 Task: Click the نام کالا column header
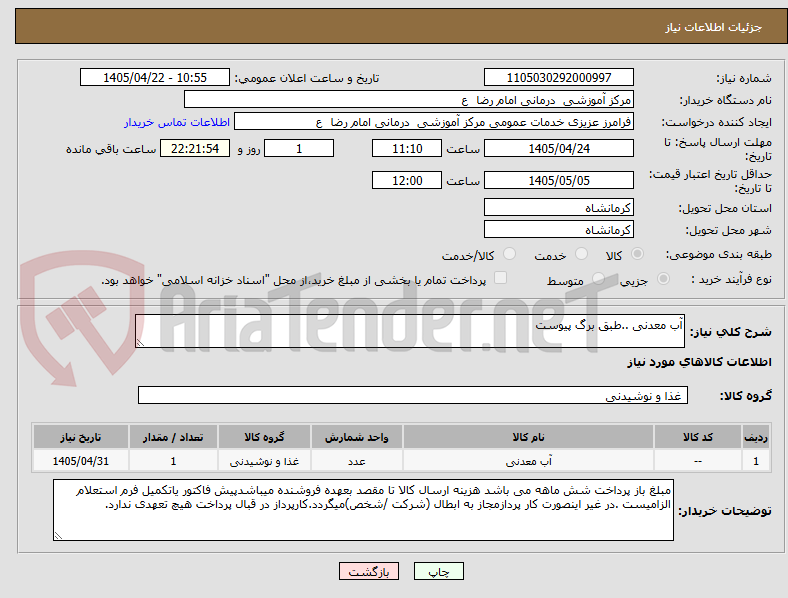(528, 437)
